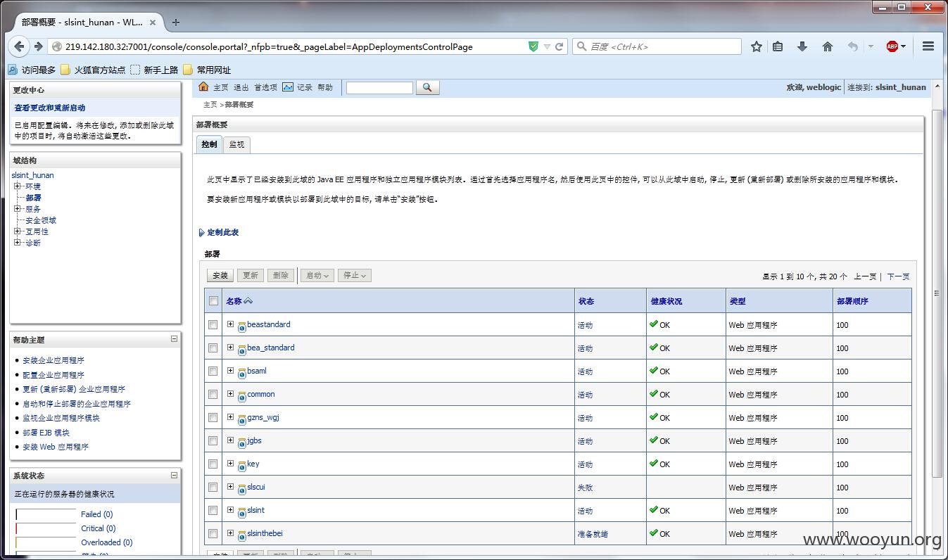Open 帮助 in the console toolbar
The width and height of the screenshot is (948, 560).
(x=325, y=87)
